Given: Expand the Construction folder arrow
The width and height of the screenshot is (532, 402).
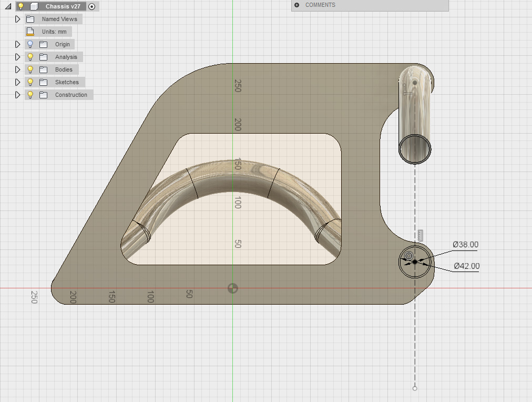Looking at the screenshot, I should 17,95.
